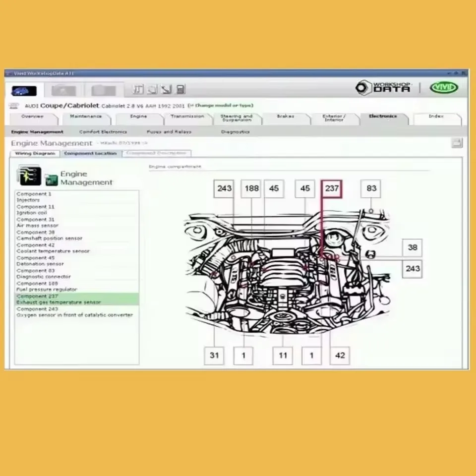
Task: Click the label 45 next to 237
Action: (305, 188)
